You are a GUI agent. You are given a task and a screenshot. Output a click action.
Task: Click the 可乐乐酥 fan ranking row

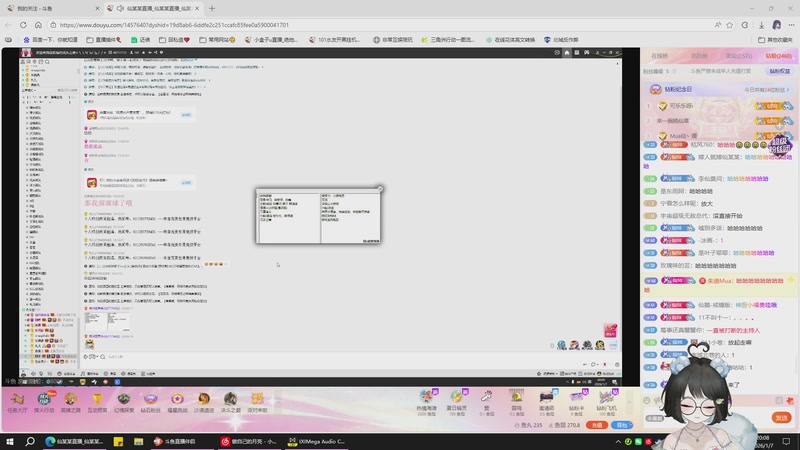(719, 106)
